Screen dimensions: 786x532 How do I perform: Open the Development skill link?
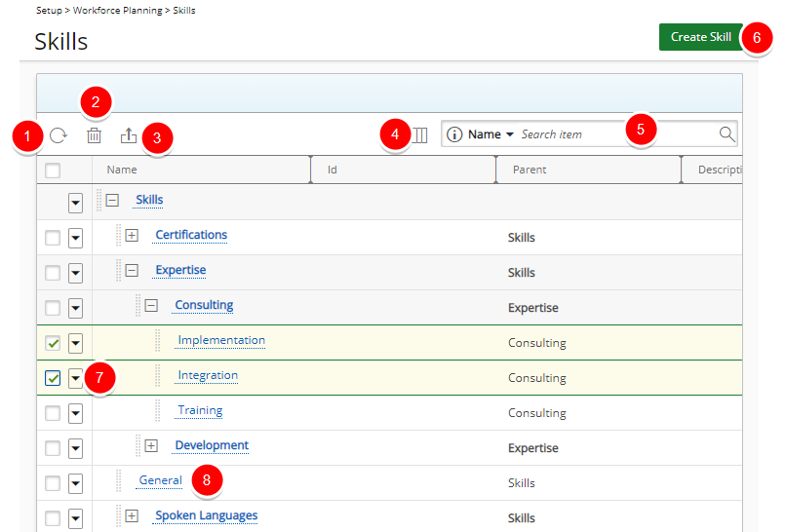coord(212,445)
